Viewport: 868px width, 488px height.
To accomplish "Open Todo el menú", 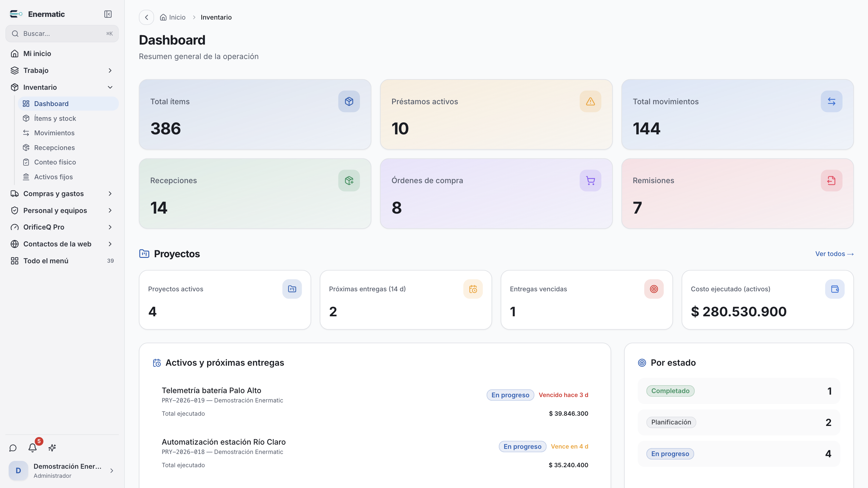I will click(62, 261).
